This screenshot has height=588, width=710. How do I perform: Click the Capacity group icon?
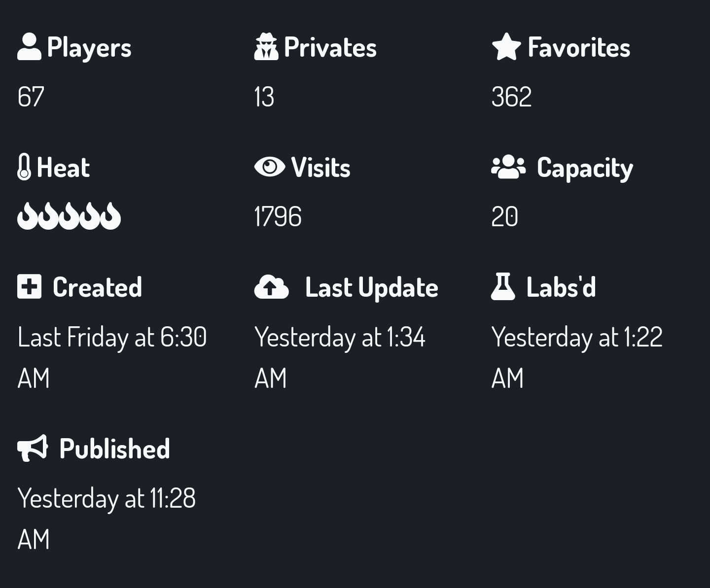click(508, 167)
